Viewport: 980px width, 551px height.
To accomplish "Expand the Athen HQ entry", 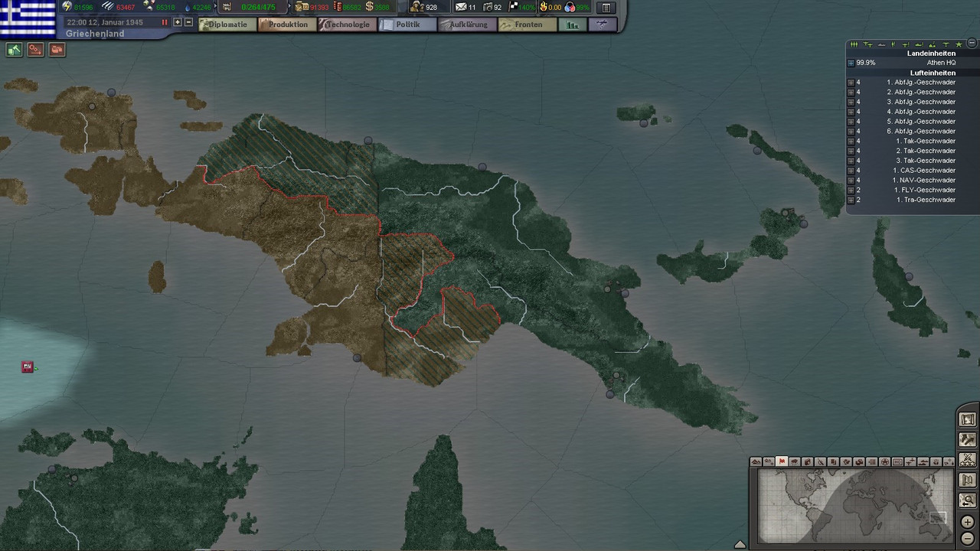I will pos(851,63).
